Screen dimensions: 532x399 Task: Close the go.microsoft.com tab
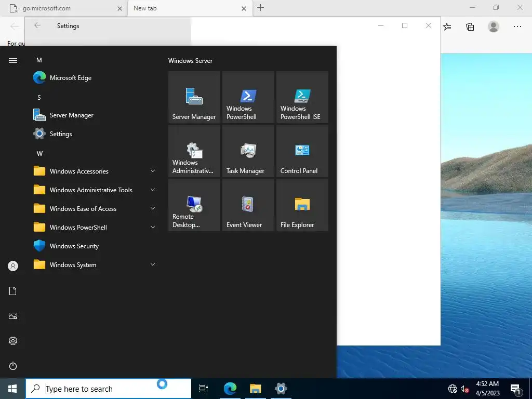tap(119, 8)
